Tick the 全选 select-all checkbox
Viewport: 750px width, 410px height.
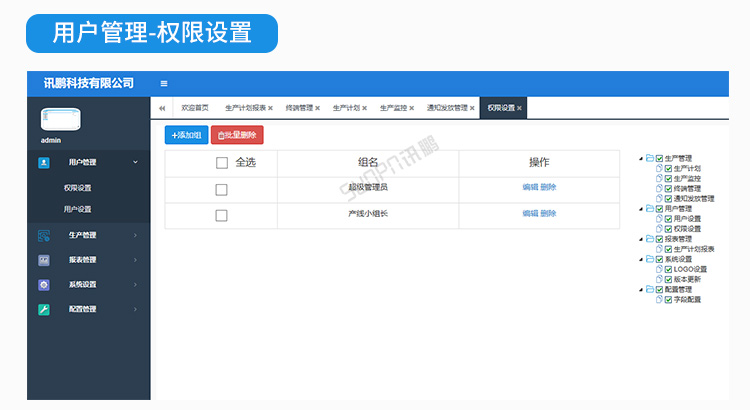222,163
